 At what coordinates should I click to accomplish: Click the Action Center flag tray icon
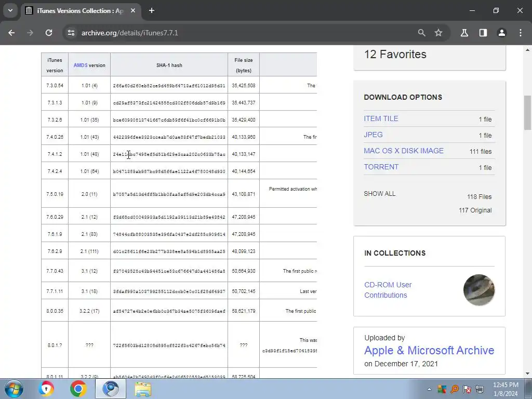point(467,389)
